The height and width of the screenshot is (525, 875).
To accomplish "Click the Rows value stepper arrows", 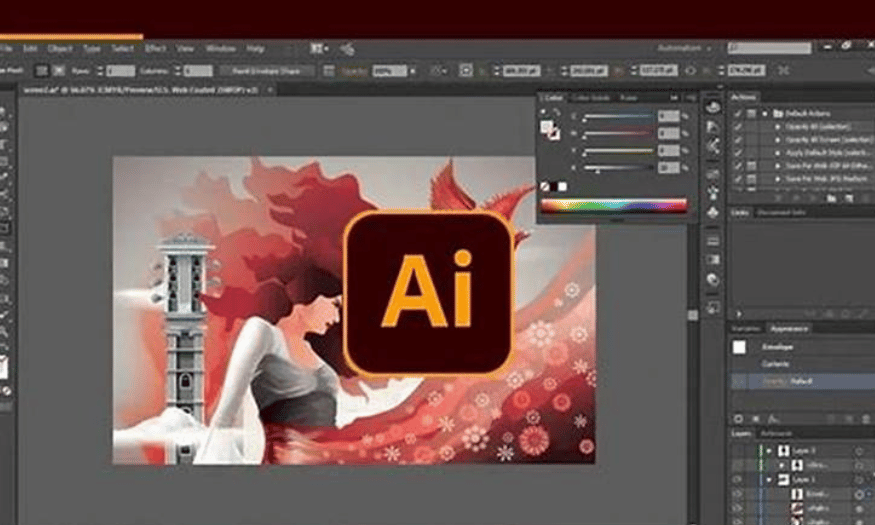I will pos(100,71).
